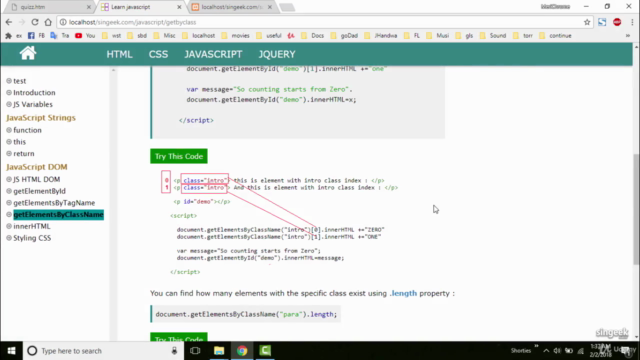
Task: Open the function lesson
Action: point(27,130)
